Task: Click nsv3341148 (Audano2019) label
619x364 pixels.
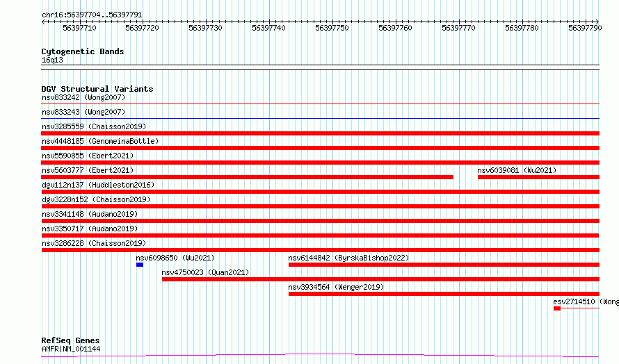Action: pyautogui.click(x=90, y=214)
